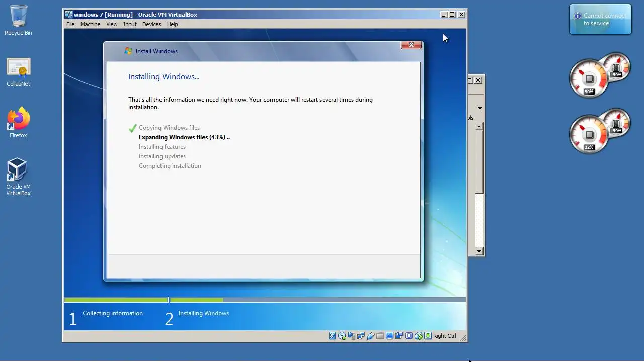
Task: Open the File menu in VirtualBox
Action: (x=70, y=24)
